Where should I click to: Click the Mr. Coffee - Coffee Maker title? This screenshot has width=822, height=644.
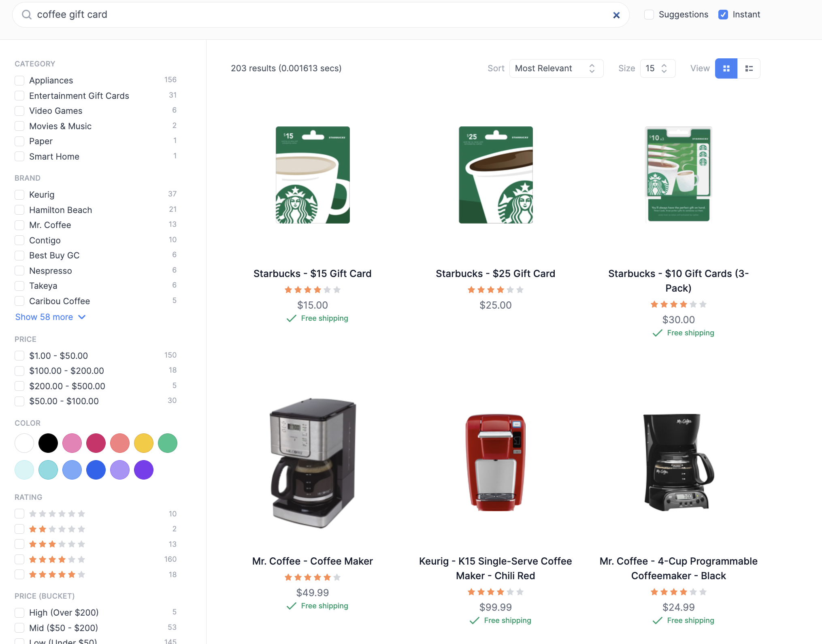coord(313,561)
